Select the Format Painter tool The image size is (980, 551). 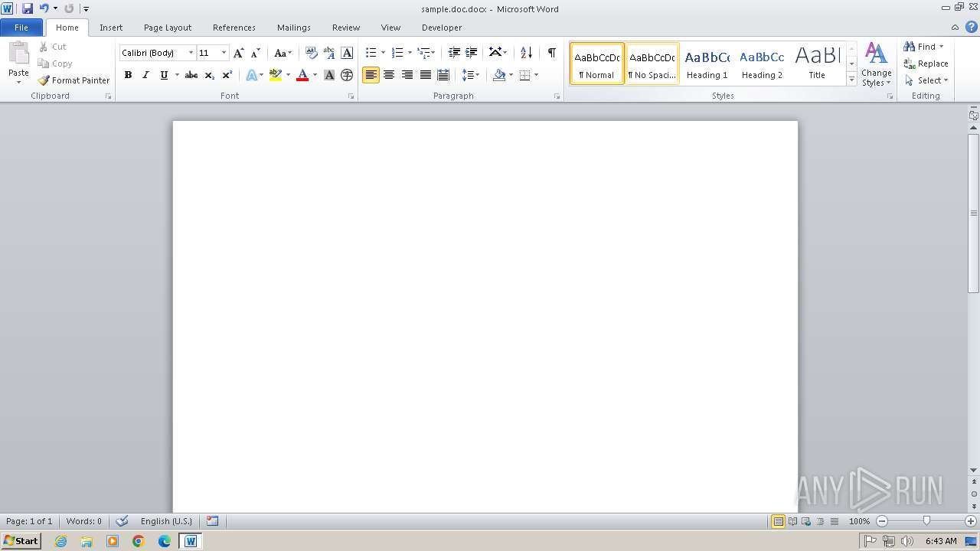pos(73,80)
